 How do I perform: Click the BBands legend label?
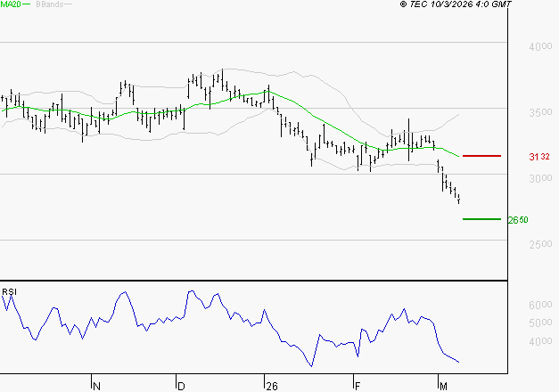(x=49, y=5)
